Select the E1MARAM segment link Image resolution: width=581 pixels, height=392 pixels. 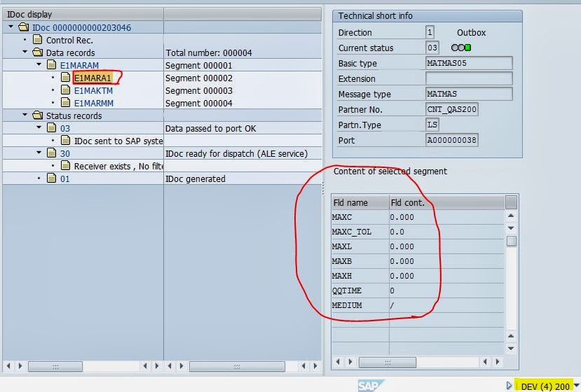[x=79, y=66]
